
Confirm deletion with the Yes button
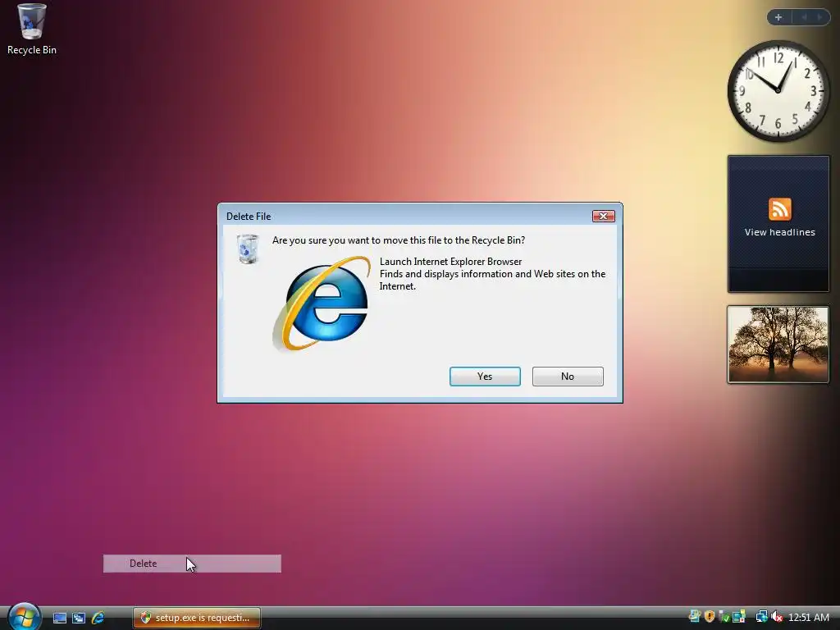tap(485, 376)
